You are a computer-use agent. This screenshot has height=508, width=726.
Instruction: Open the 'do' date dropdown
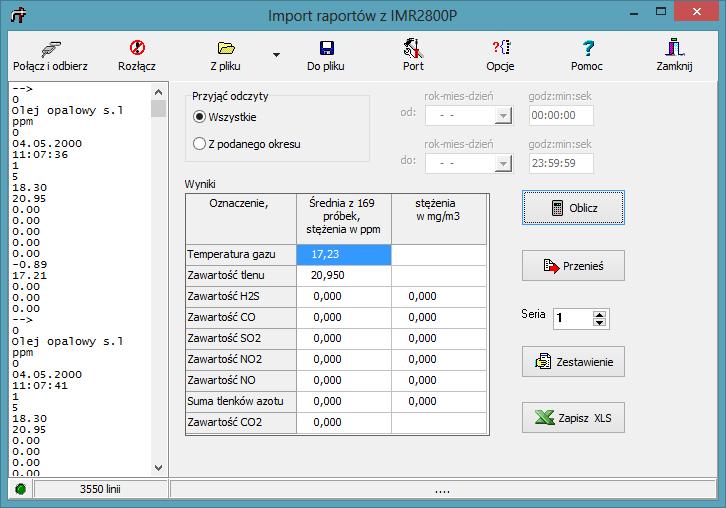point(502,163)
